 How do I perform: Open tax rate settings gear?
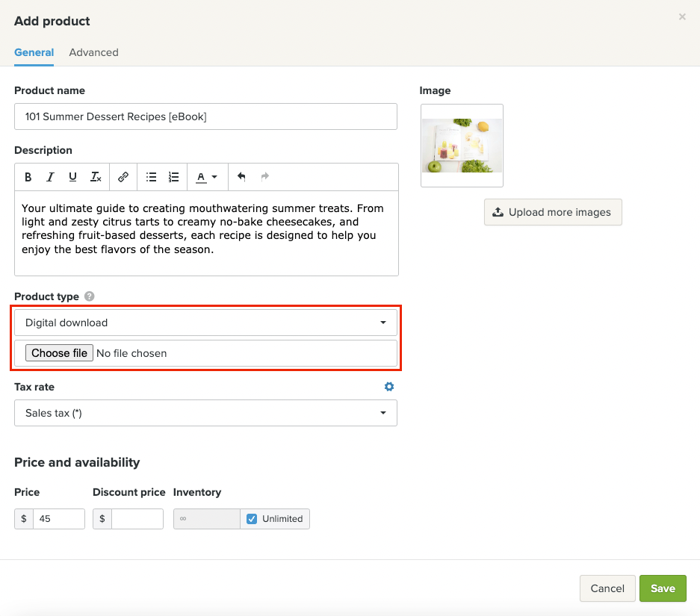389,387
